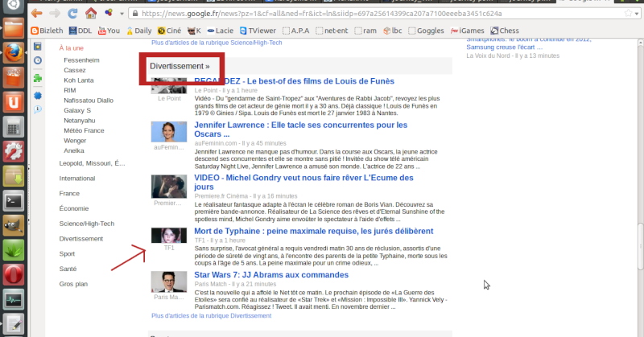Click the forward navigation arrow
This screenshot has width=644, height=337.
[55, 14]
